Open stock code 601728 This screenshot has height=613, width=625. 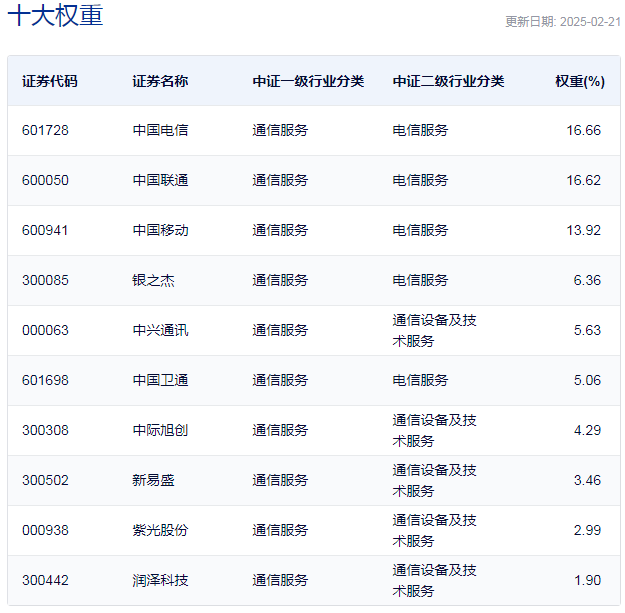pos(45,130)
